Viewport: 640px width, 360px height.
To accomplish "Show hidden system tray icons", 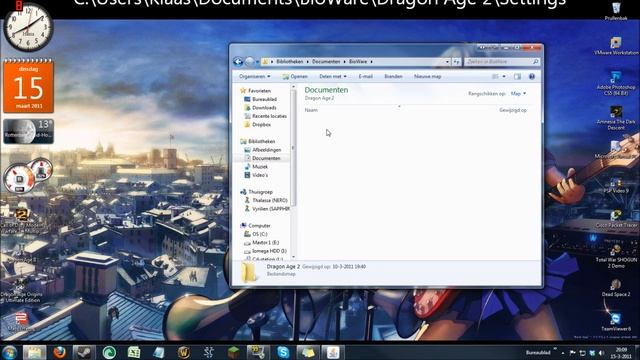I will click(563, 353).
